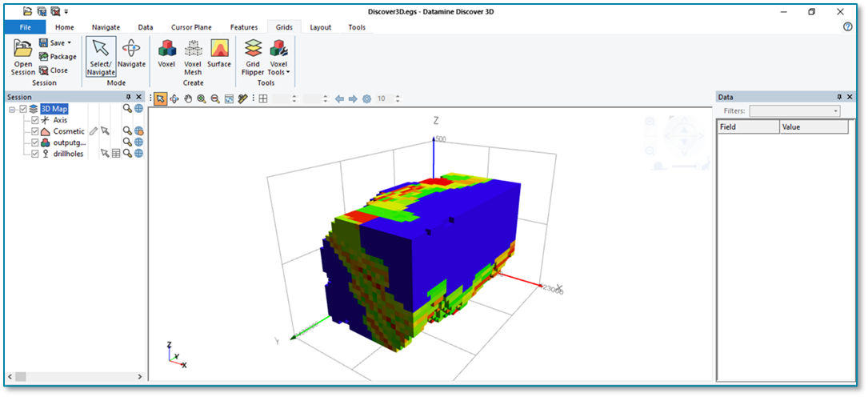Switch to the Features tab
The width and height of the screenshot is (868, 397).
tap(244, 27)
